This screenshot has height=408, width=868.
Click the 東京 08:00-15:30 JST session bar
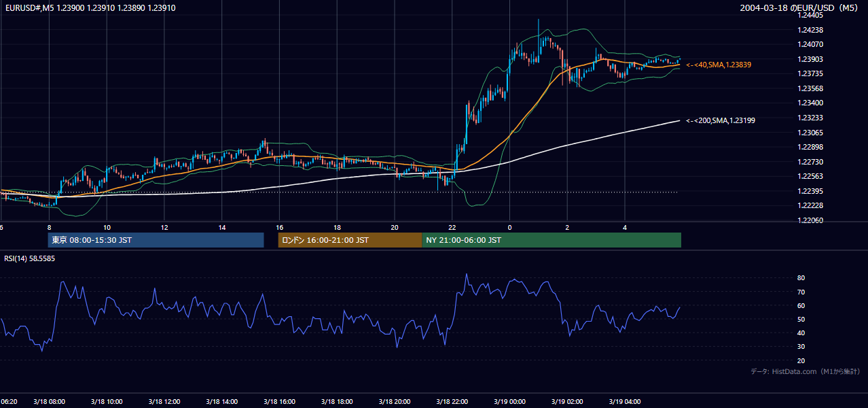156,240
